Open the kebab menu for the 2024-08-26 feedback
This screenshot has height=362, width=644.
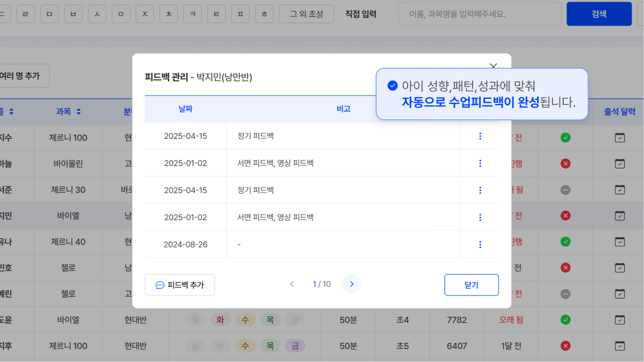click(x=480, y=244)
